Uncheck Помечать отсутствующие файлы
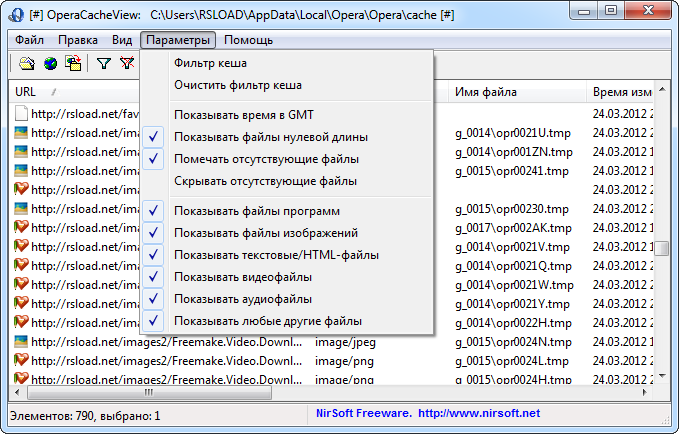 (x=287, y=159)
